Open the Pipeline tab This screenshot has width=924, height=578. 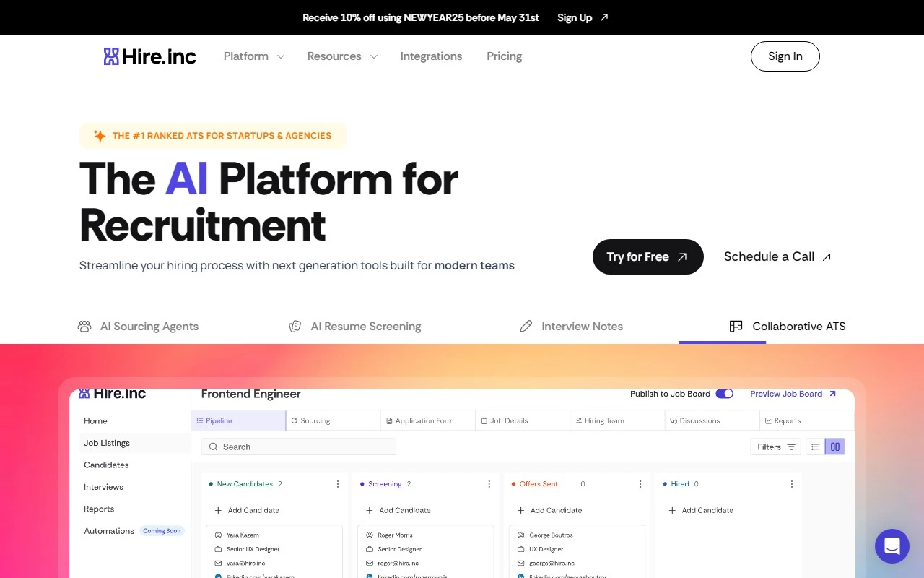(238, 420)
